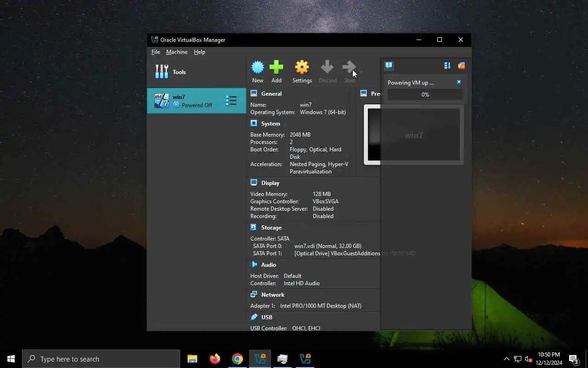Click the Windows Start button
This screenshot has width=588, height=368.
[x=11, y=359]
